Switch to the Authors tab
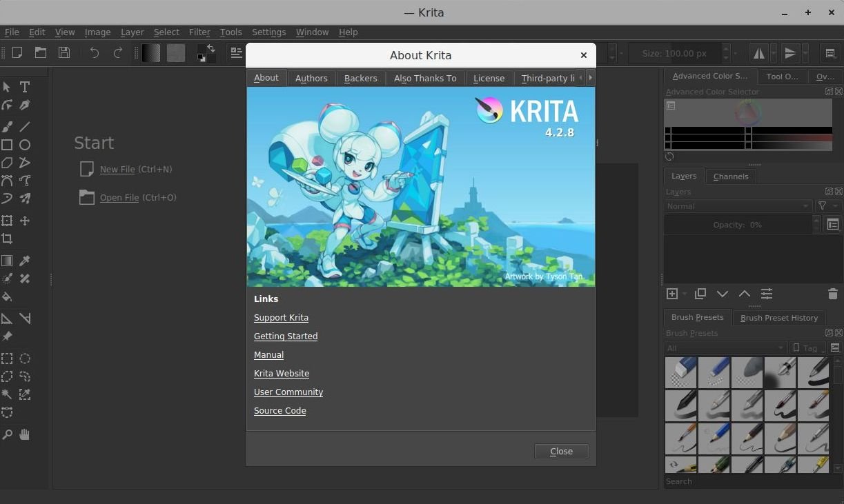Image resolution: width=844 pixels, height=504 pixels. click(x=311, y=78)
